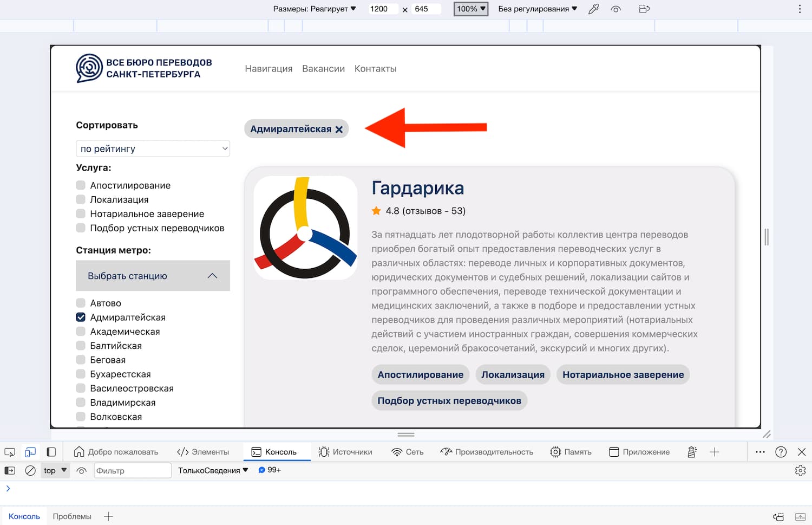Rotate the device viewport
Screen dimensions: 812x525
(644, 9)
